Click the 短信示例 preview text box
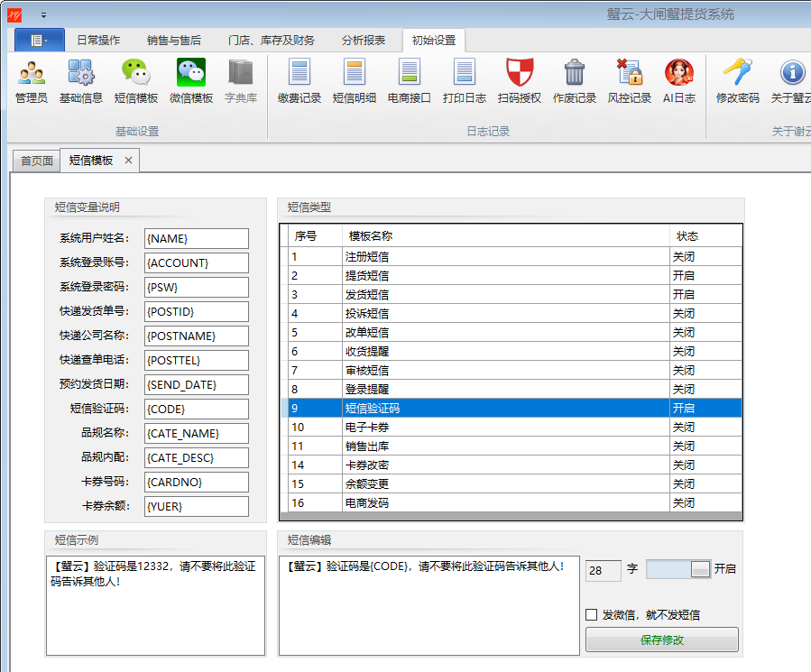 (x=156, y=605)
